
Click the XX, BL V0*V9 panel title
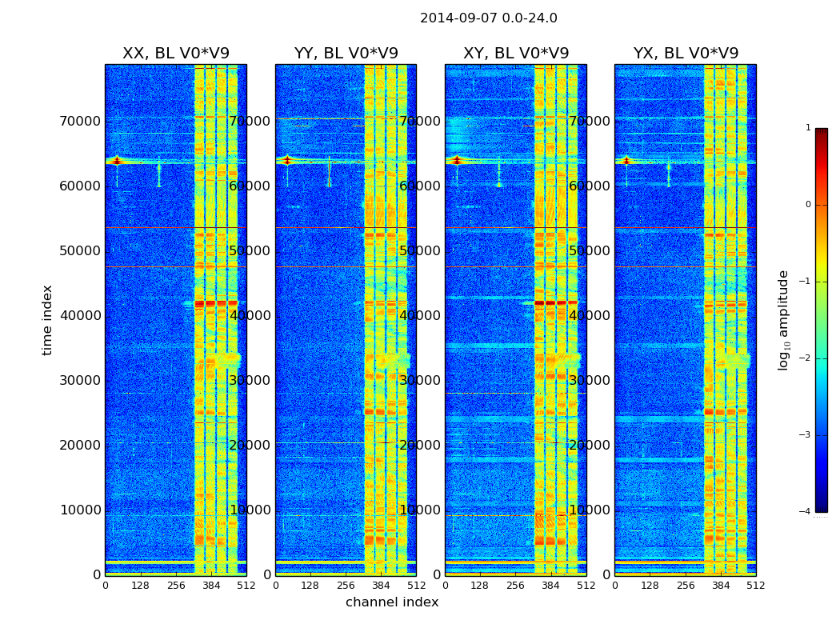176,53
